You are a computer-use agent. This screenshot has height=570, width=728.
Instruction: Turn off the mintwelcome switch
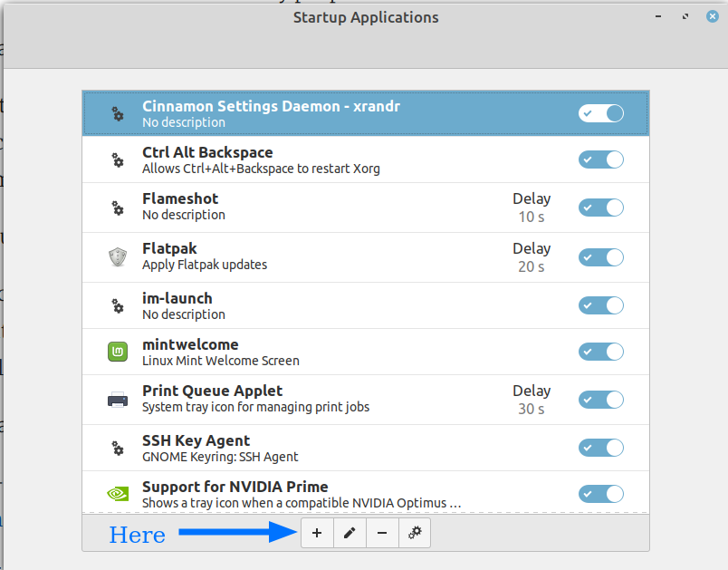pos(601,352)
